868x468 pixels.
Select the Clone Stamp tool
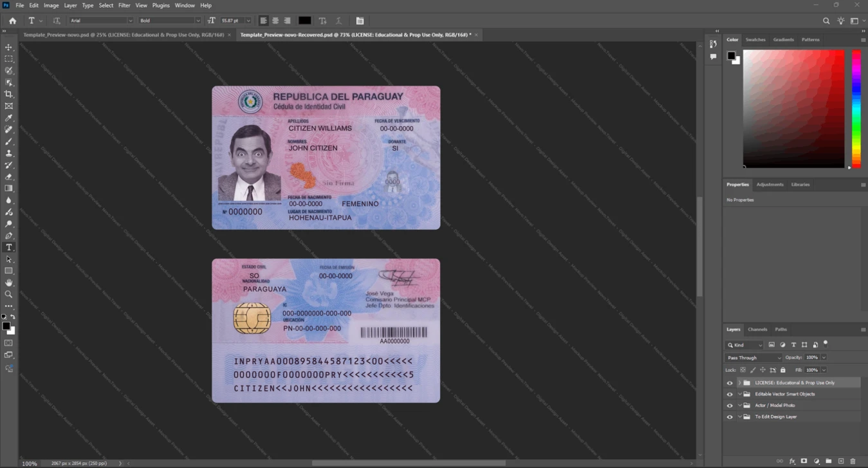(x=9, y=153)
